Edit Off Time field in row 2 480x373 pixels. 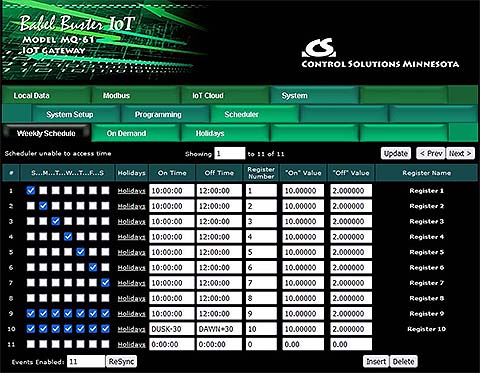(219, 206)
